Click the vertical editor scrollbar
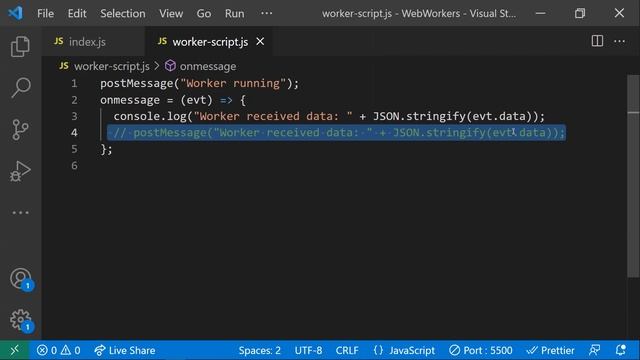This screenshot has width=640, height=360. point(633,176)
